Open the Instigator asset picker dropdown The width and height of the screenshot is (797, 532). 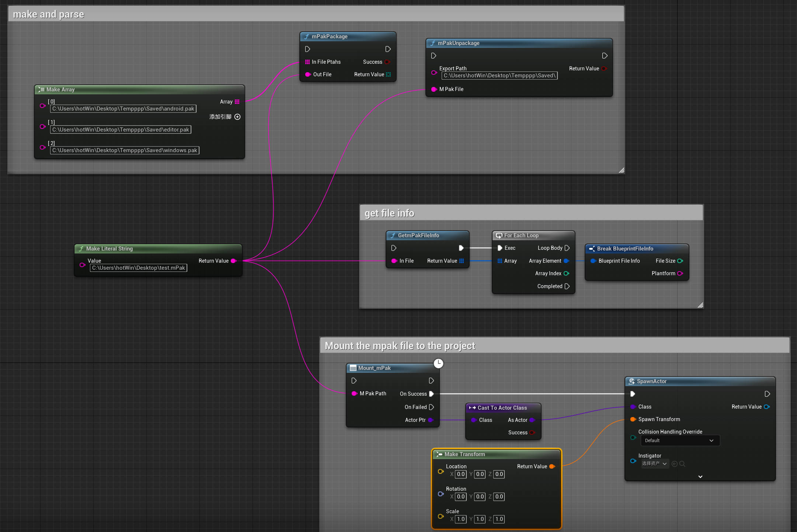655,464
